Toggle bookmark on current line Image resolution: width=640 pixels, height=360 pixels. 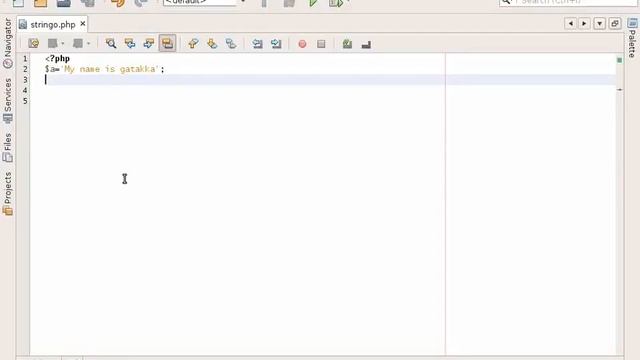pyautogui.click(x=231, y=44)
